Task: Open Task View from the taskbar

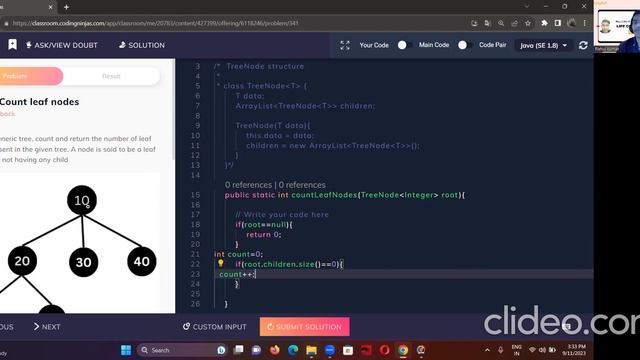Action: [238, 350]
